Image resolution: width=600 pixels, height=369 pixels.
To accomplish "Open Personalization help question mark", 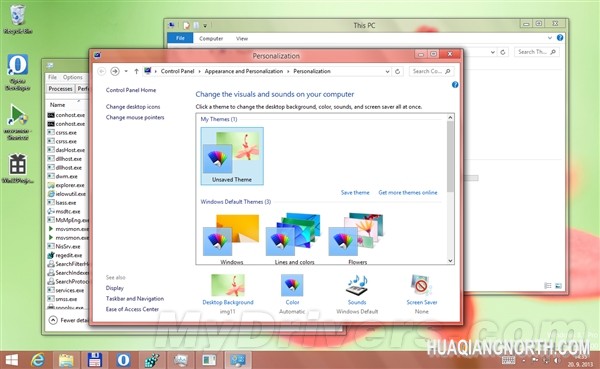I will (x=455, y=85).
